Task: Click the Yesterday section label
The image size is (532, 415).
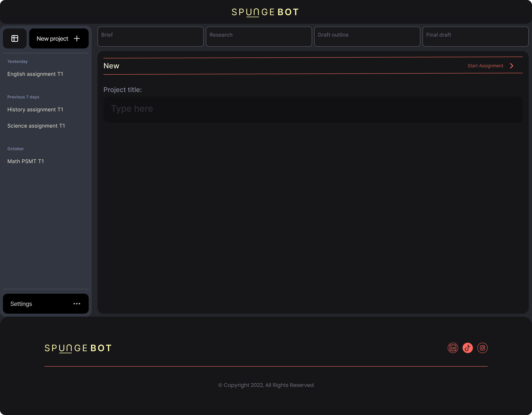Action: tap(18, 61)
